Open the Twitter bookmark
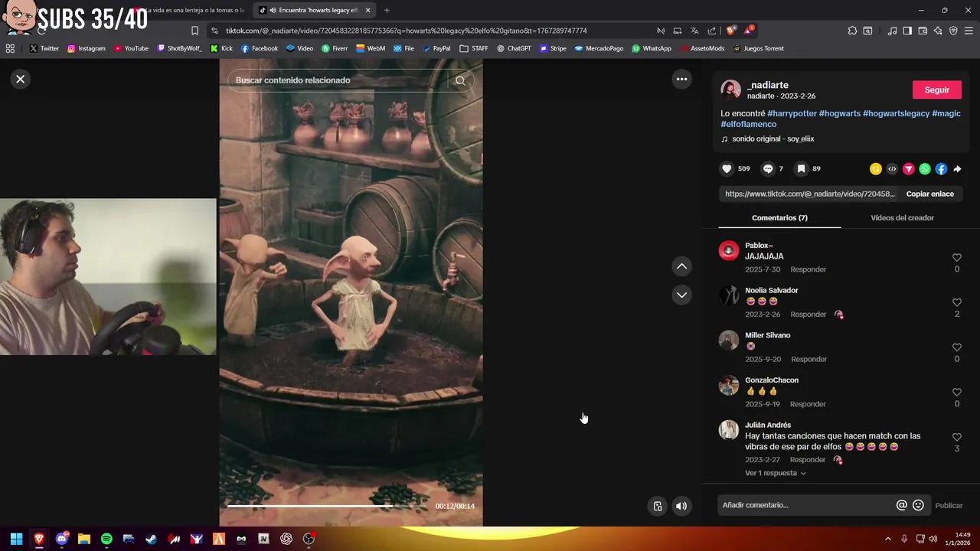Viewport: 980px width, 551px height. pyautogui.click(x=44, y=48)
